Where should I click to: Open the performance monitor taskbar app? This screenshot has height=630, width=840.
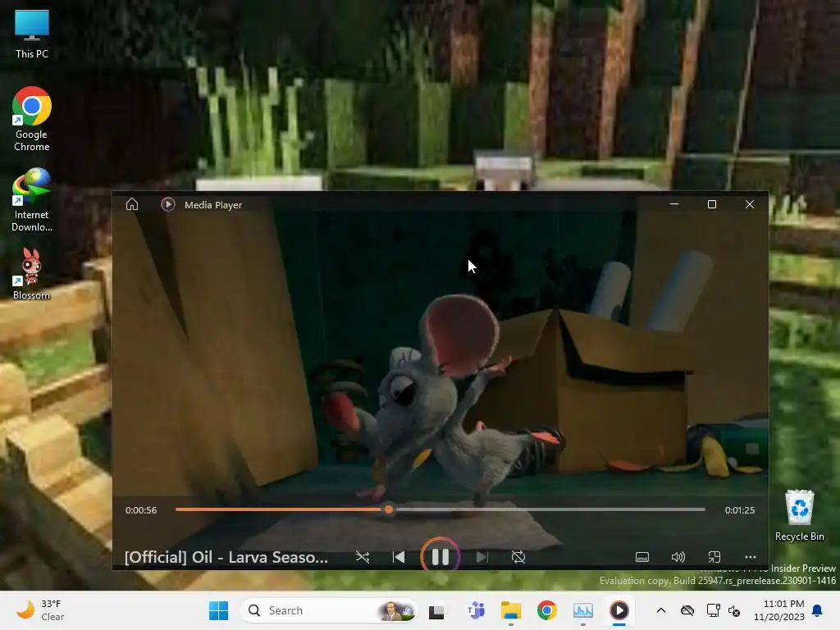click(583, 610)
